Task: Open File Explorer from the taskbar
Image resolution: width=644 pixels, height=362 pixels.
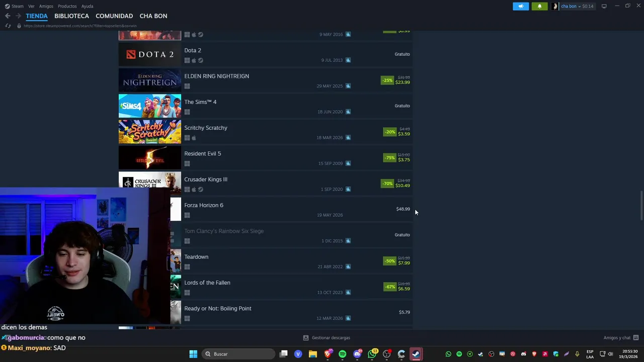Action: pos(313,354)
